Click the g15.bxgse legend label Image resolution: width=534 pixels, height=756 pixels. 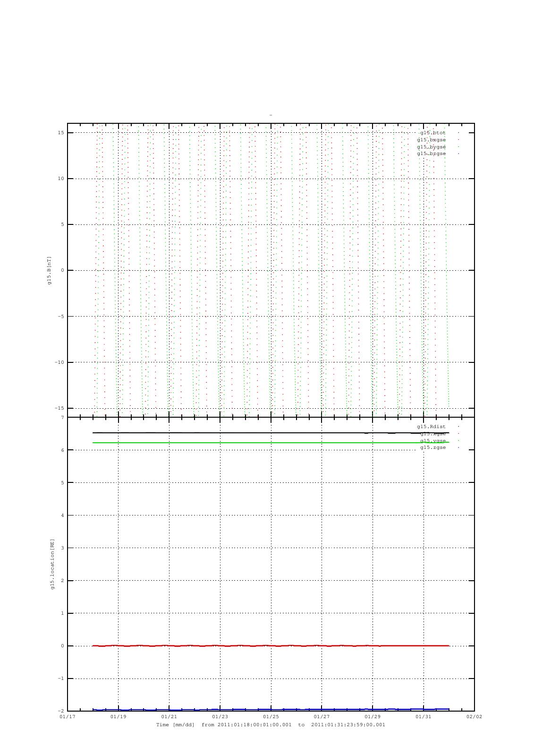click(x=431, y=140)
